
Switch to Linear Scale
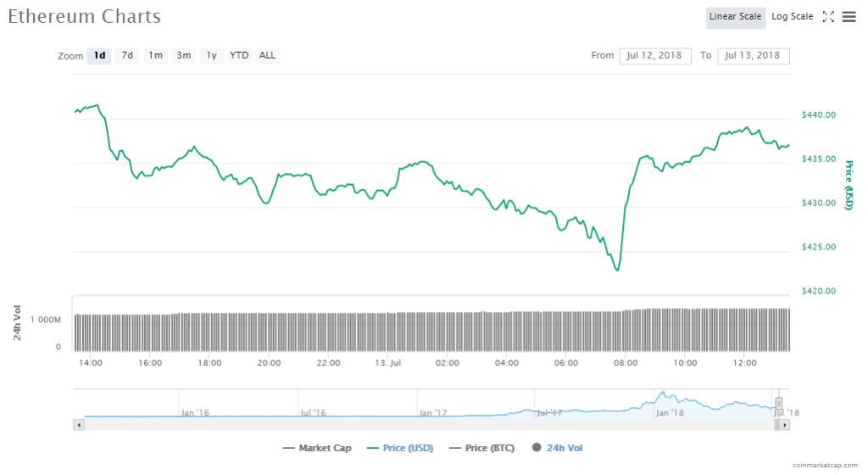(736, 17)
